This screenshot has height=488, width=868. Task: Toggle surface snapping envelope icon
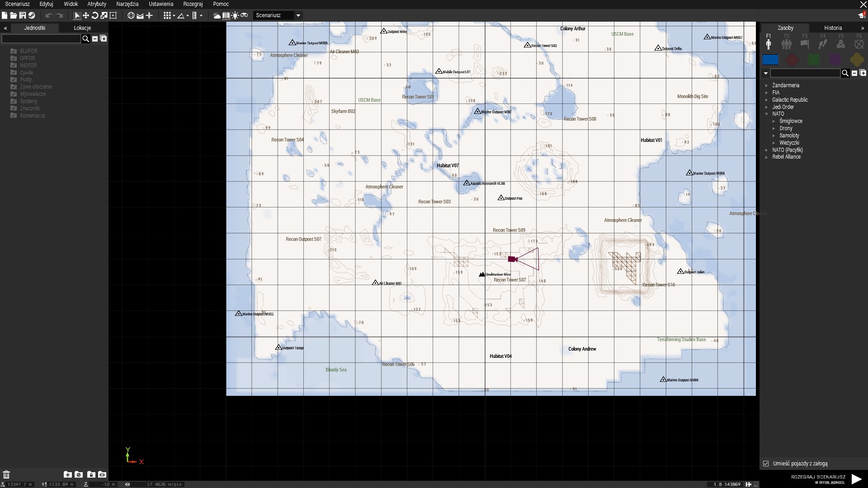(x=140, y=15)
